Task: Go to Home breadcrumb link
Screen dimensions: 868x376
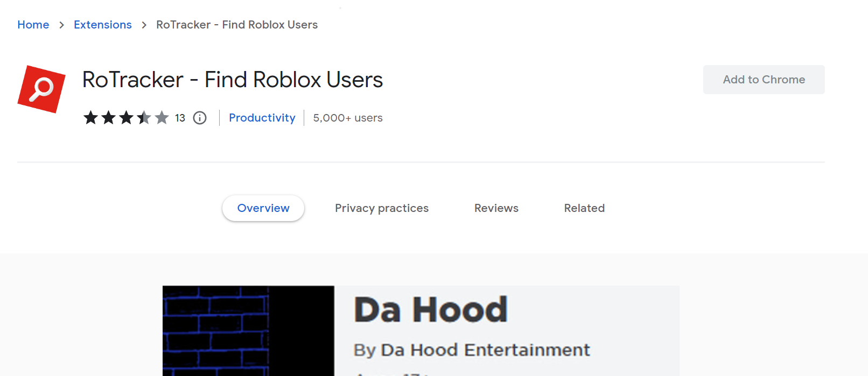Action: point(33,25)
